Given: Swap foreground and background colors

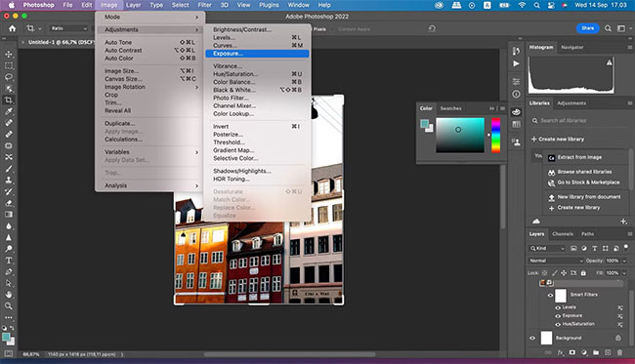Looking at the screenshot, I should coord(12,328).
